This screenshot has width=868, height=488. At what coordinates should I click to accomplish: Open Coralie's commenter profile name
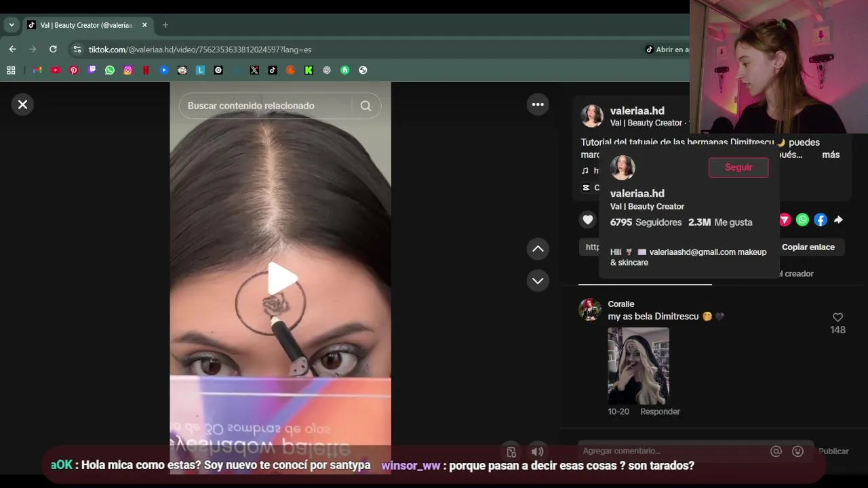621,304
